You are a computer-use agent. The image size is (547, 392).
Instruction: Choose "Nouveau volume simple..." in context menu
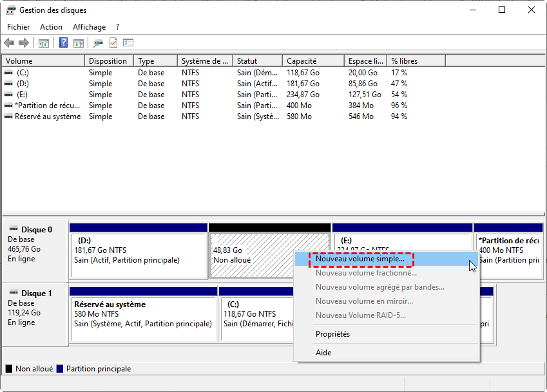tap(360, 259)
